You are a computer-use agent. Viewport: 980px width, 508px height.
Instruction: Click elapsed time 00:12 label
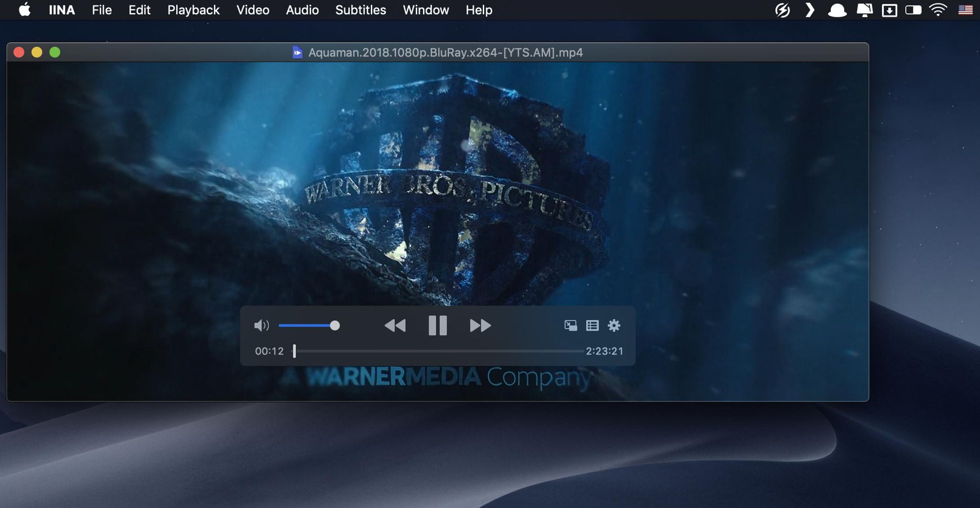pos(269,351)
